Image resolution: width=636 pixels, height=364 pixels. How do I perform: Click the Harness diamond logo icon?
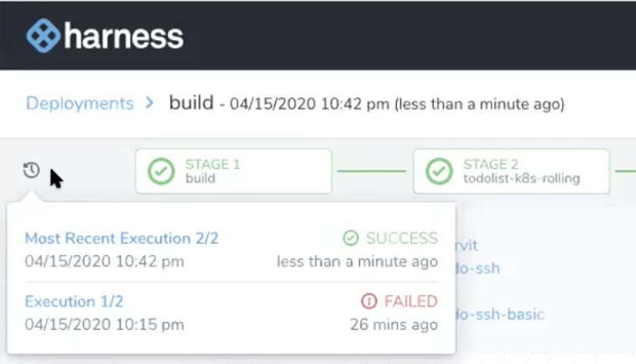point(43,36)
